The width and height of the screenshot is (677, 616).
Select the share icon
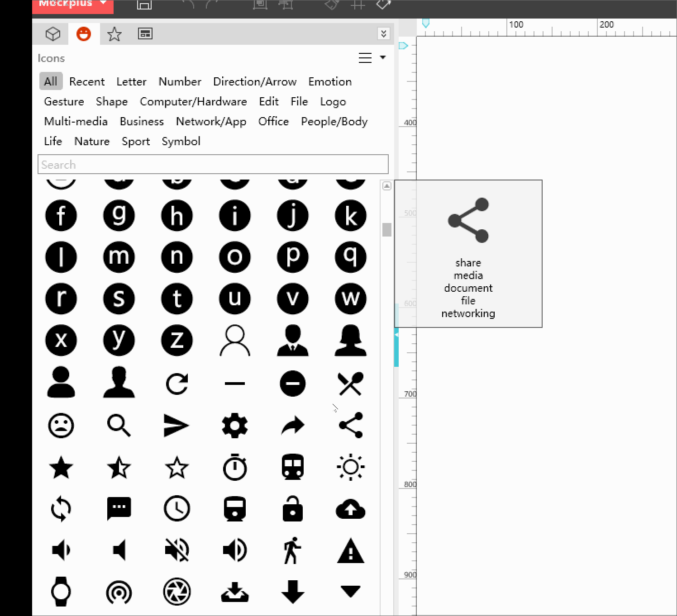(x=351, y=425)
